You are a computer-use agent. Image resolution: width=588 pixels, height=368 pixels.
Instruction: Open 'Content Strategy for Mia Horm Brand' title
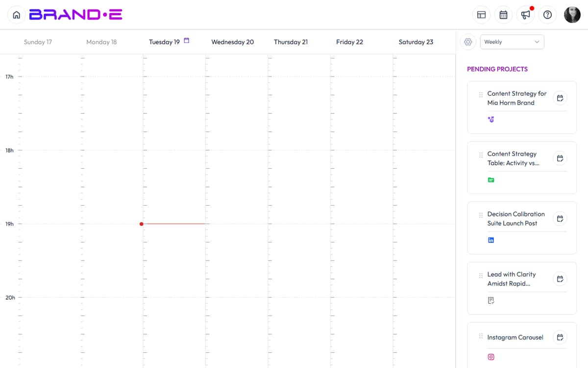517,98
